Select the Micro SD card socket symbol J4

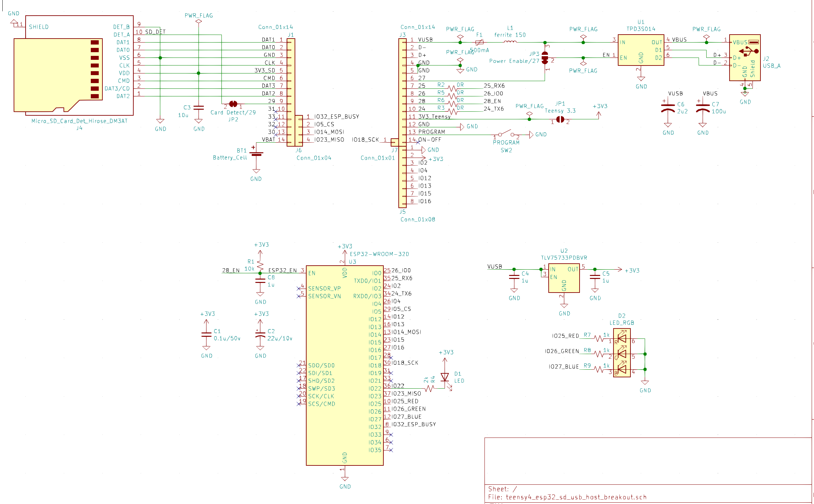point(73,65)
